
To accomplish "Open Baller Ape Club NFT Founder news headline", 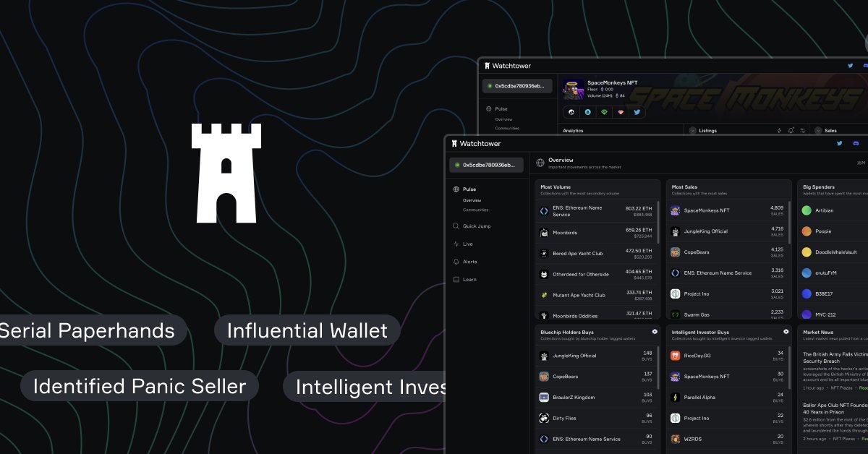I will 835,408.
